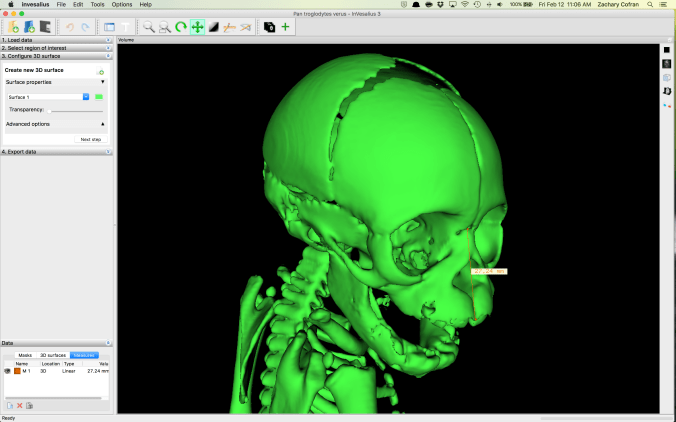
Task: Choose the brightness and contrast tool
Action: (213, 27)
